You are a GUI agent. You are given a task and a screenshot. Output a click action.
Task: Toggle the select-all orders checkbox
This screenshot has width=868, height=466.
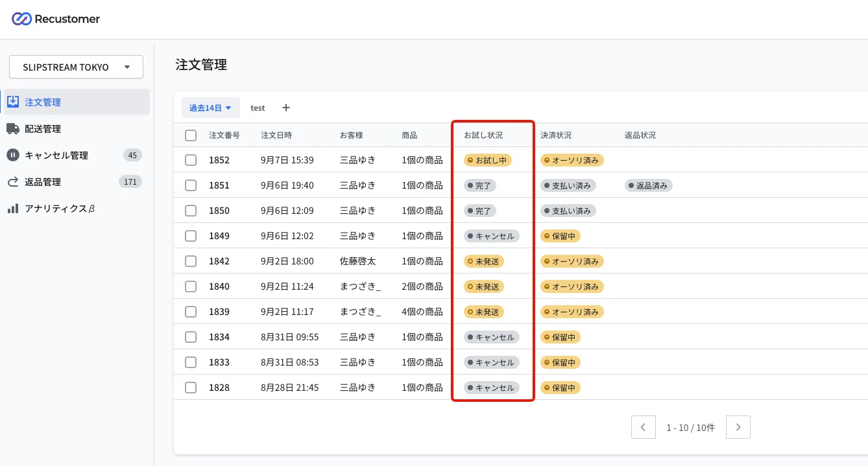(x=191, y=135)
